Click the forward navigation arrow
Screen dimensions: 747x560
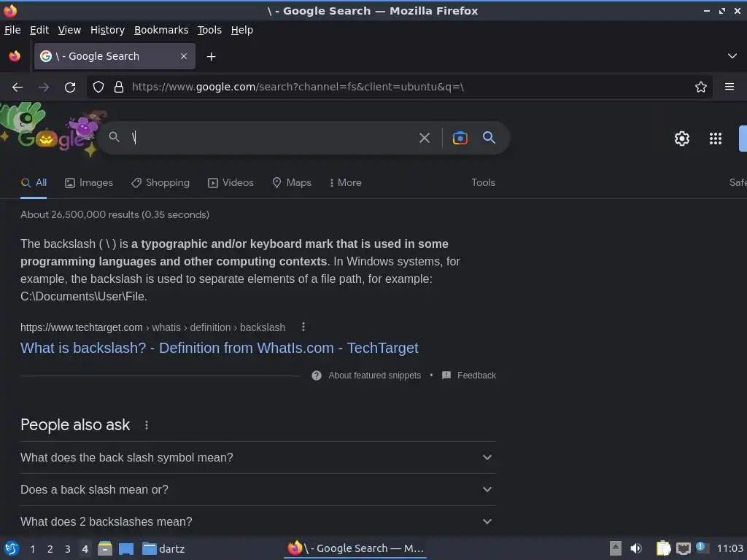[x=44, y=87]
